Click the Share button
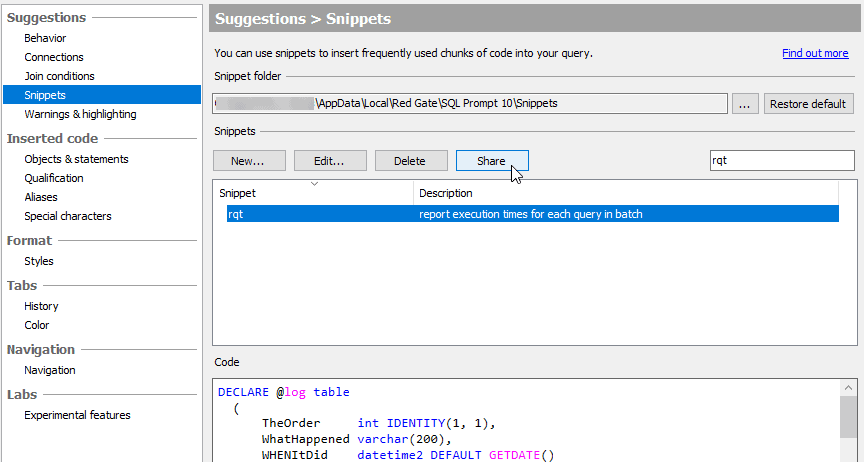 tap(492, 161)
